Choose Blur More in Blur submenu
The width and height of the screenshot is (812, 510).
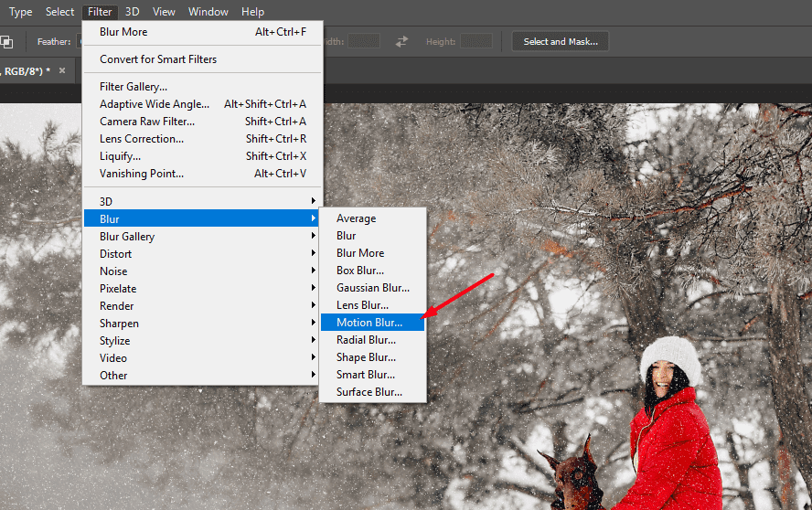pos(373,253)
